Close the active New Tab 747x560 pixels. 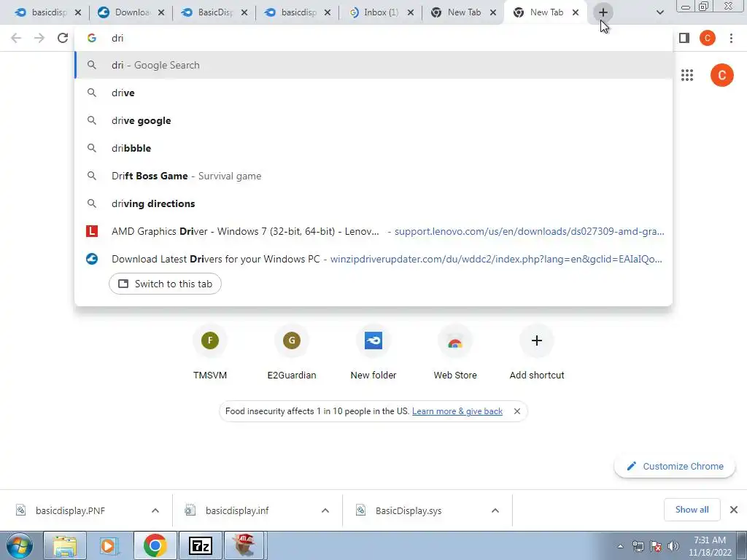576,12
